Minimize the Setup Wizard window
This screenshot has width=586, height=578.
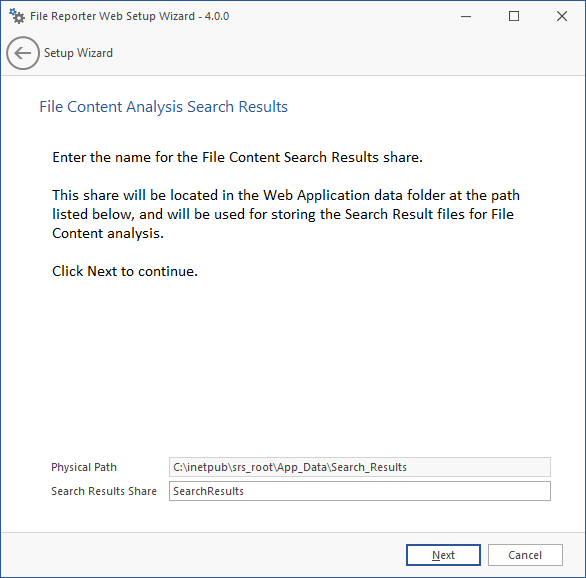tap(466, 16)
